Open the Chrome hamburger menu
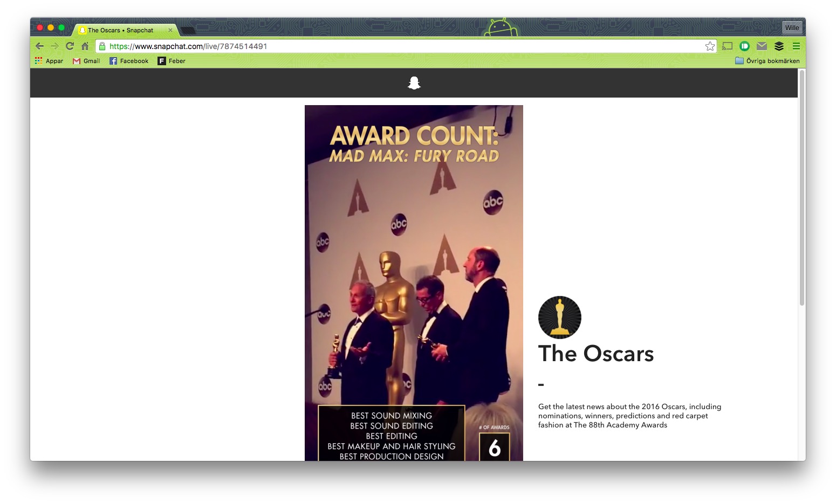 pyautogui.click(x=796, y=46)
